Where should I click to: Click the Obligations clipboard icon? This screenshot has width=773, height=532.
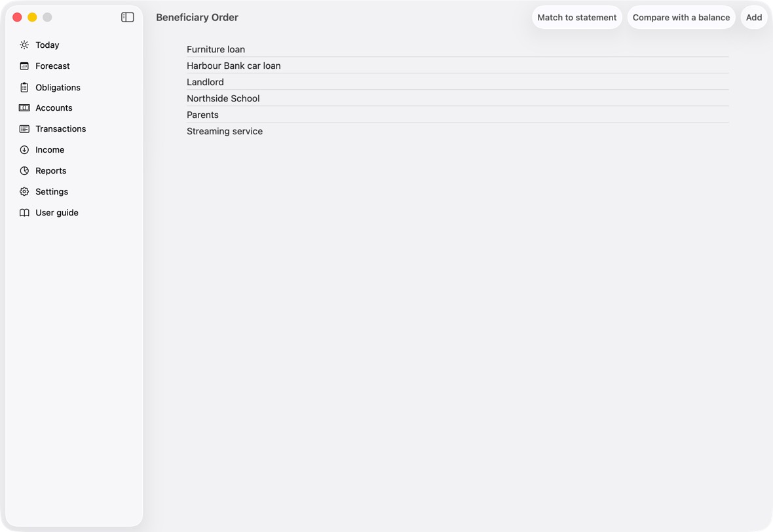[24, 87]
